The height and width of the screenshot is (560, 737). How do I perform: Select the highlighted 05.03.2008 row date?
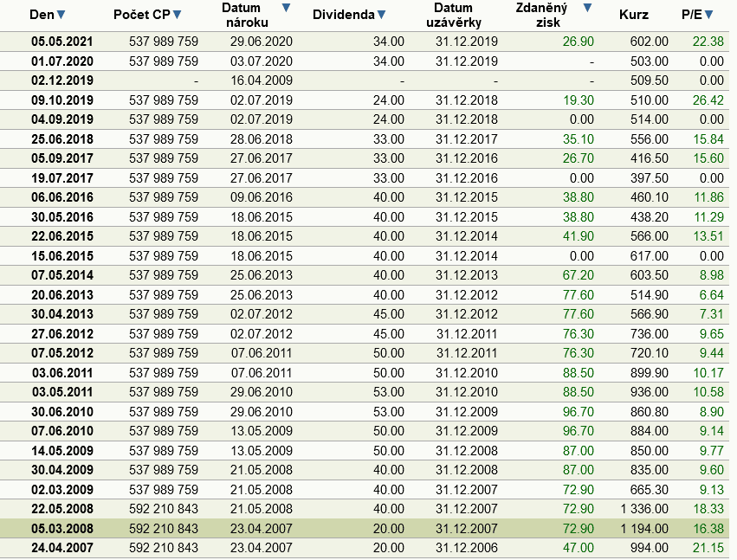(61, 528)
